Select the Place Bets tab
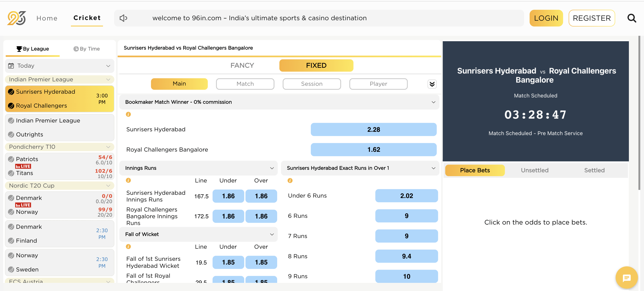Screen dimensions: 644x291 pos(475,170)
